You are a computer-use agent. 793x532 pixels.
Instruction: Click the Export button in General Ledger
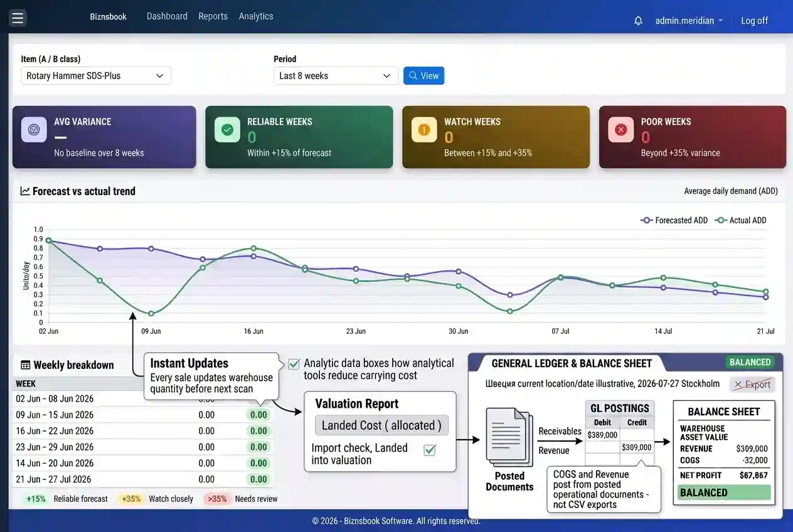coord(752,385)
